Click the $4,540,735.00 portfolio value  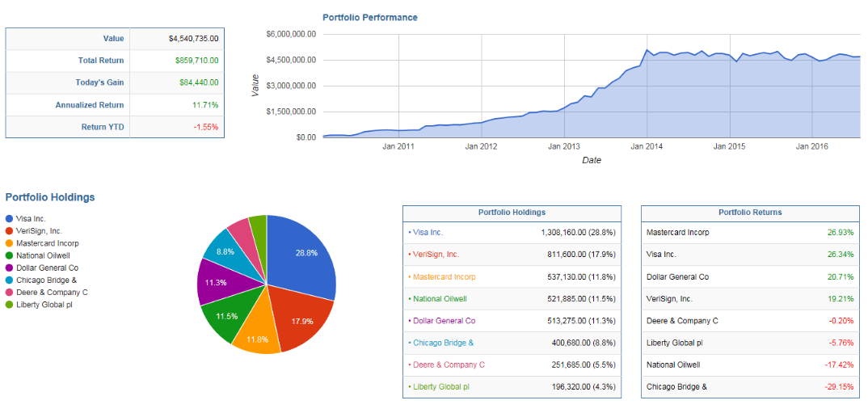coord(194,39)
